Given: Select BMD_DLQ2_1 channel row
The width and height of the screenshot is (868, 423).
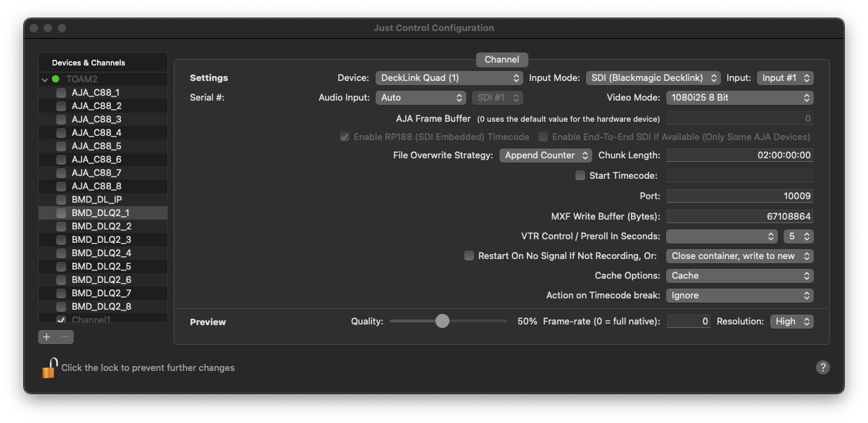Looking at the screenshot, I should (103, 213).
